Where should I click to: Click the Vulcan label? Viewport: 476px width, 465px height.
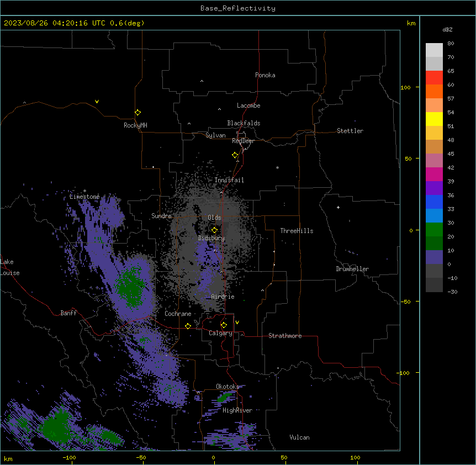[x=300, y=437]
